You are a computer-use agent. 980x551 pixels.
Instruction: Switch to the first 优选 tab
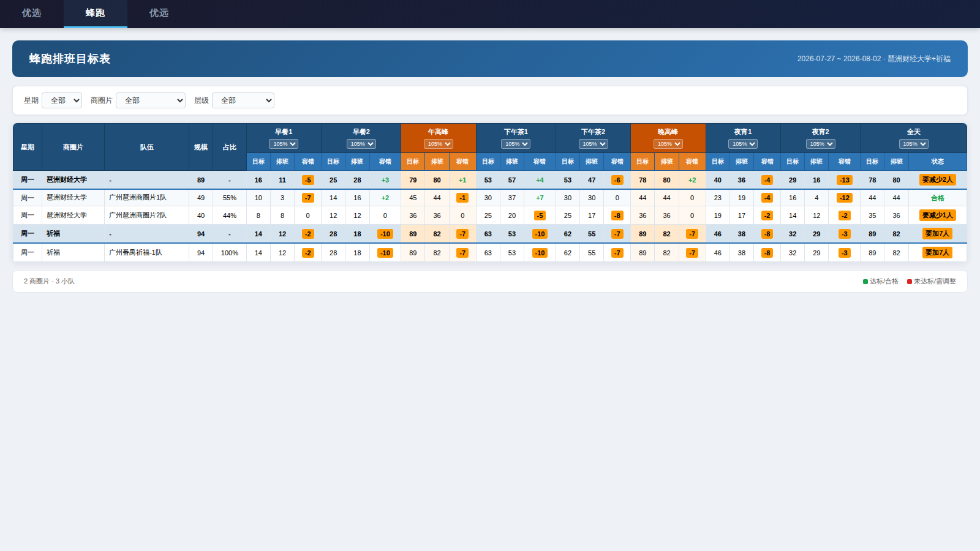[x=32, y=13]
